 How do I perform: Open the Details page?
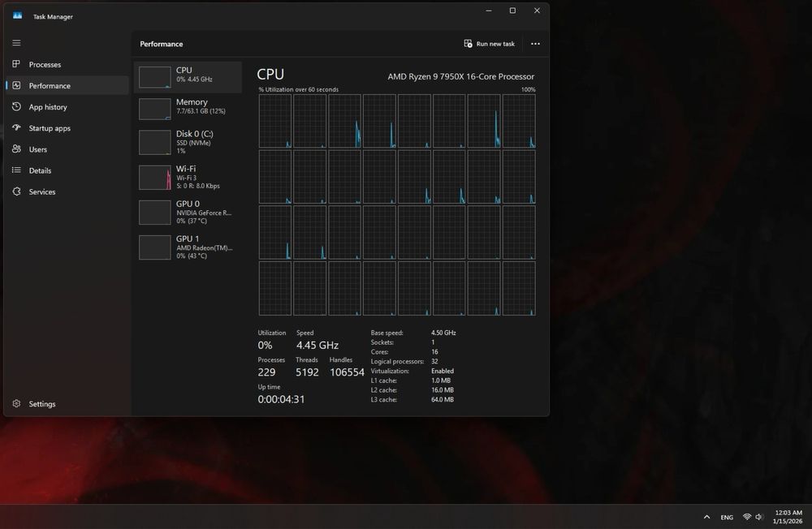(x=40, y=170)
